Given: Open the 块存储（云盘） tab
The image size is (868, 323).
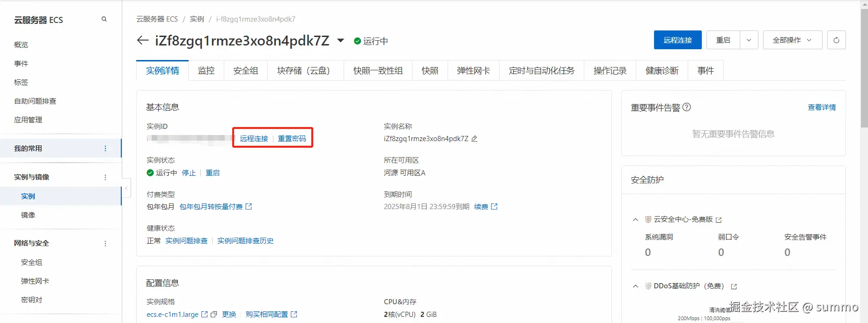Looking at the screenshot, I should pyautogui.click(x=306, y=70).
